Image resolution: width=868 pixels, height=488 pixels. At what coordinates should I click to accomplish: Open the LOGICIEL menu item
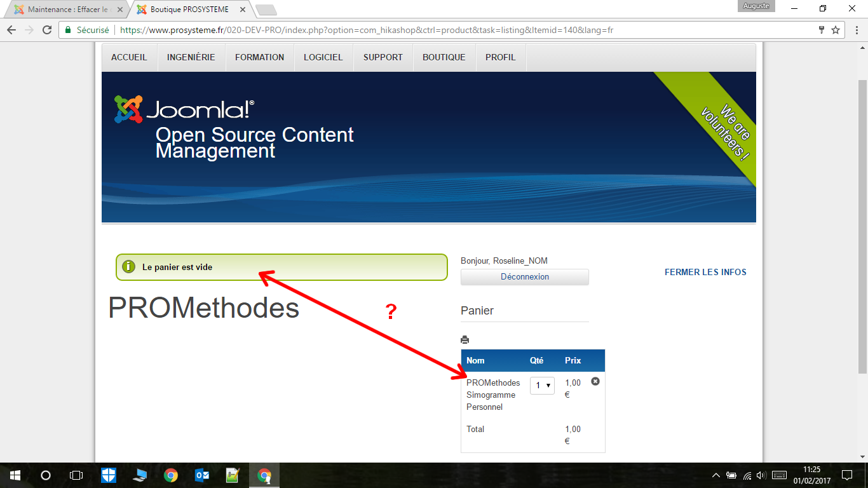323,57
